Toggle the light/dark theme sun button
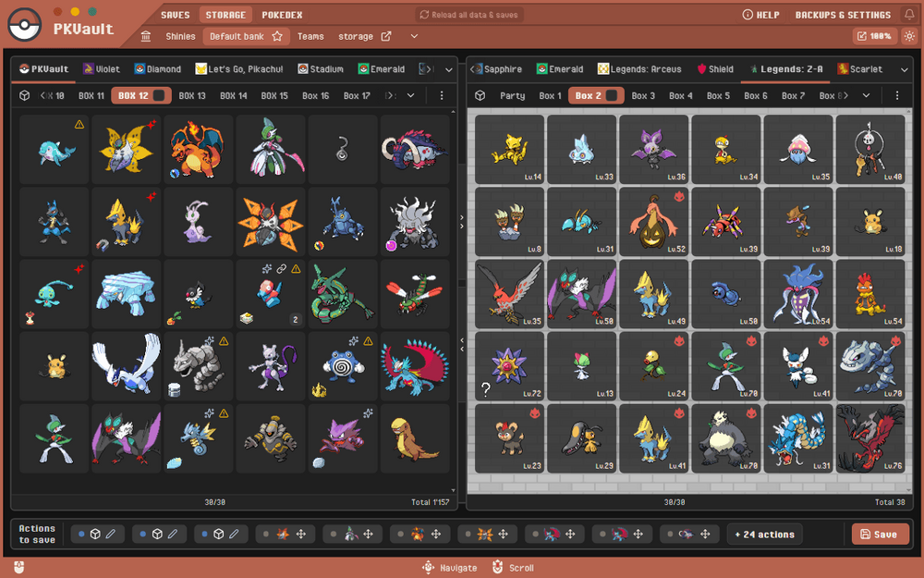 pos(909,37)
